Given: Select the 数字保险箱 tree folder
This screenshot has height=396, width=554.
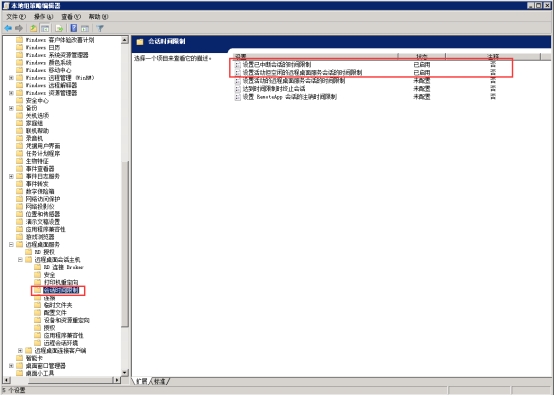Looking at the screenshot, I should (40, 191).
